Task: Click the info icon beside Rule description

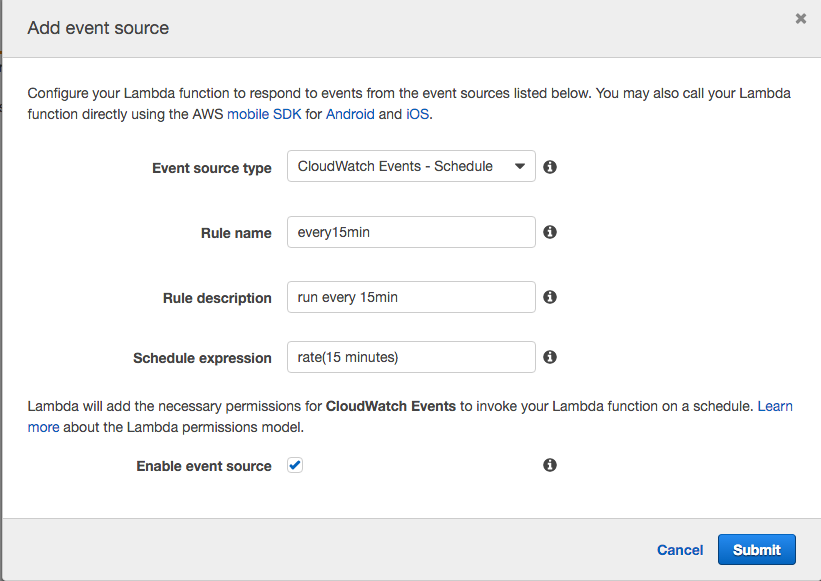Action: [x=549, y=296]
